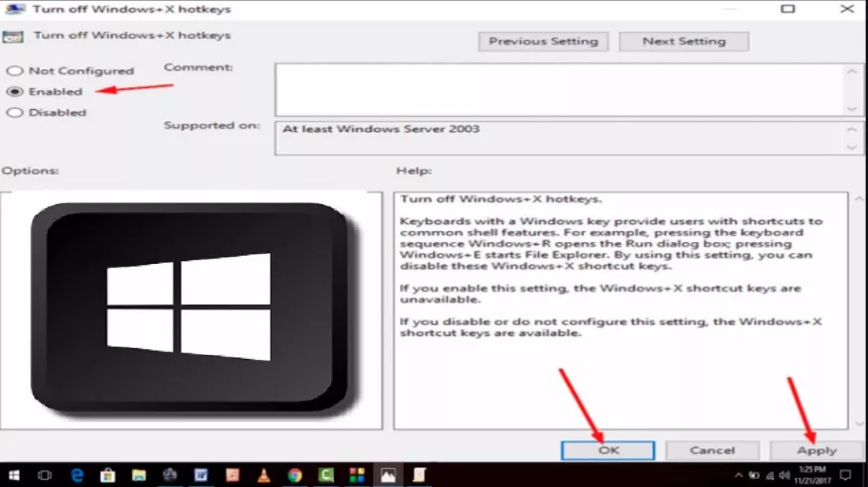Viewport: 868px width, 487px height.
Task: Open the colorful tiles taskbar icon
Action: pyautogui.click(x=357, y=475)
